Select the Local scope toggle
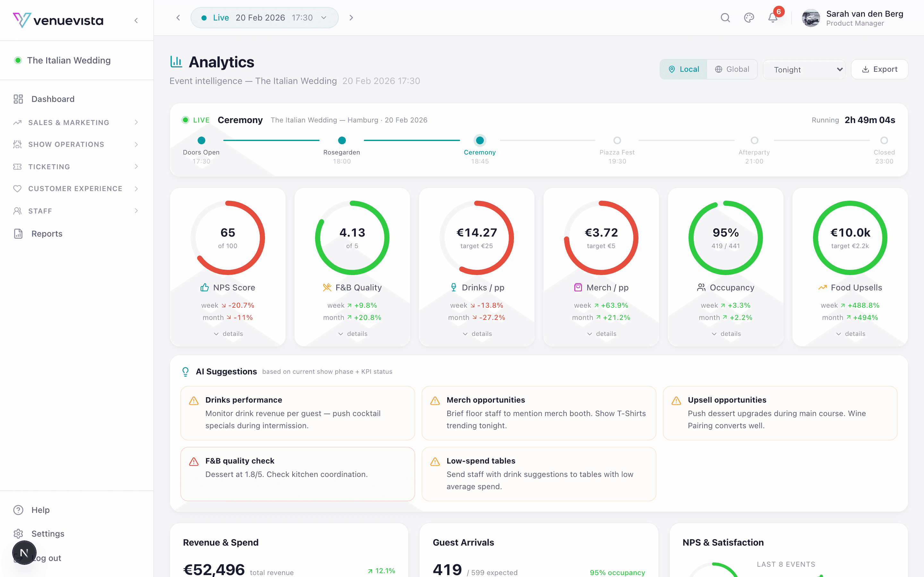Viewport: 924px width, 577px height. point(683,70)
